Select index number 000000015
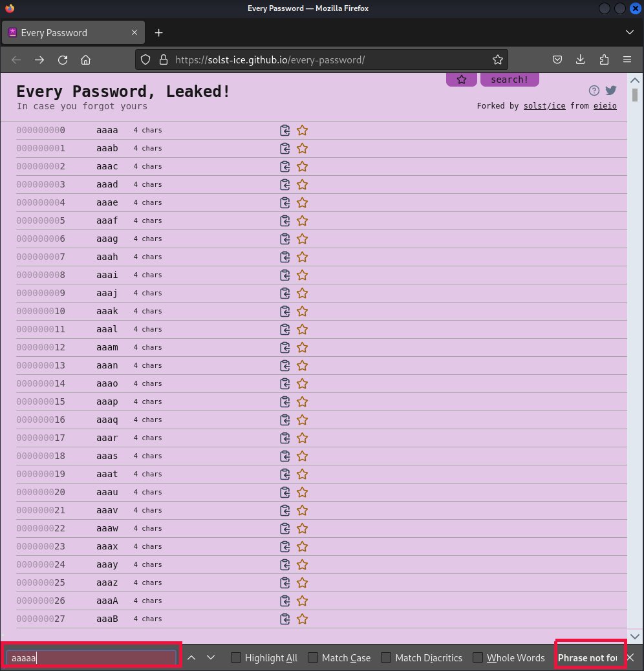The height and width of the screenshot is (671, 644). 41,402
